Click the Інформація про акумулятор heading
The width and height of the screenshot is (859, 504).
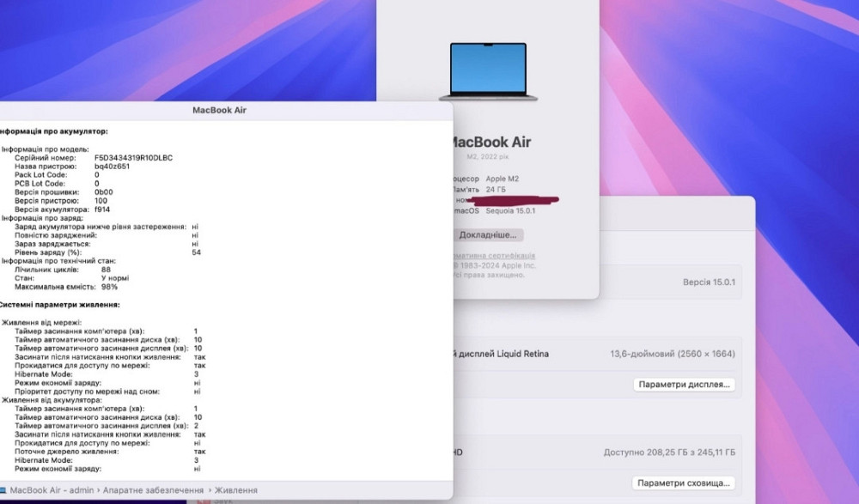[x=54, y=131]
